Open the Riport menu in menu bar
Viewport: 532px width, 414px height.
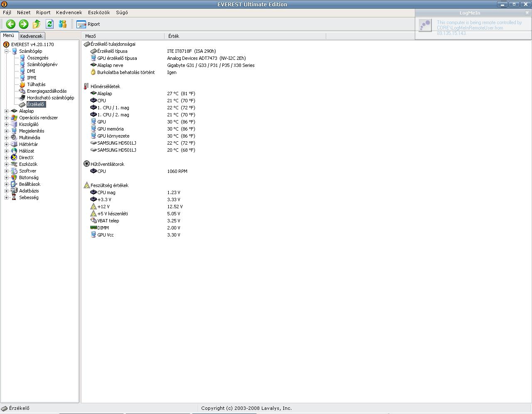(x=43, y=12)
